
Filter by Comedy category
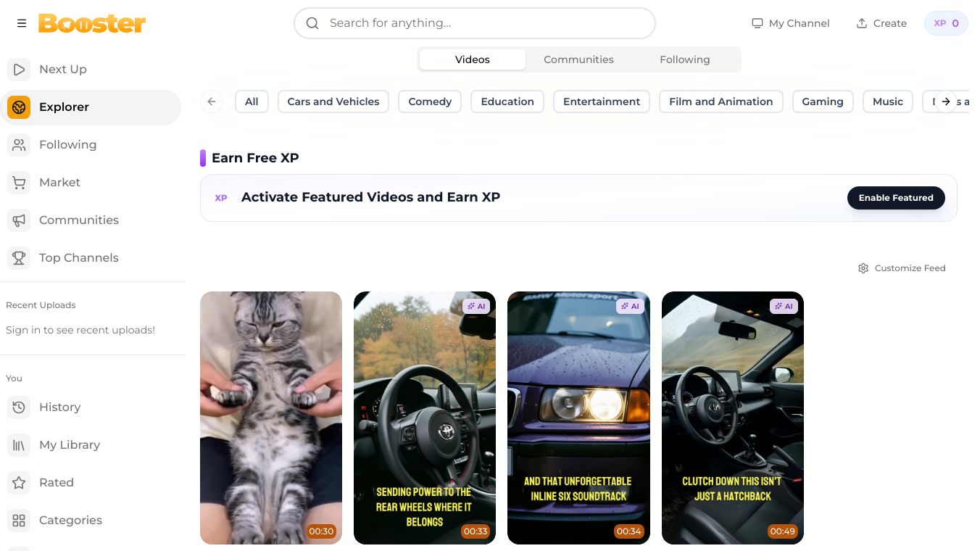click(430, 101)
